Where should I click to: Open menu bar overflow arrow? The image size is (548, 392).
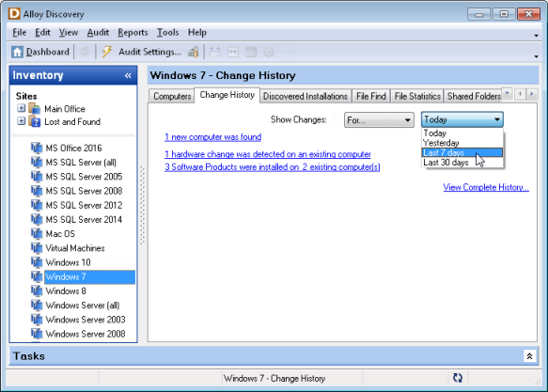click(536, 36)
